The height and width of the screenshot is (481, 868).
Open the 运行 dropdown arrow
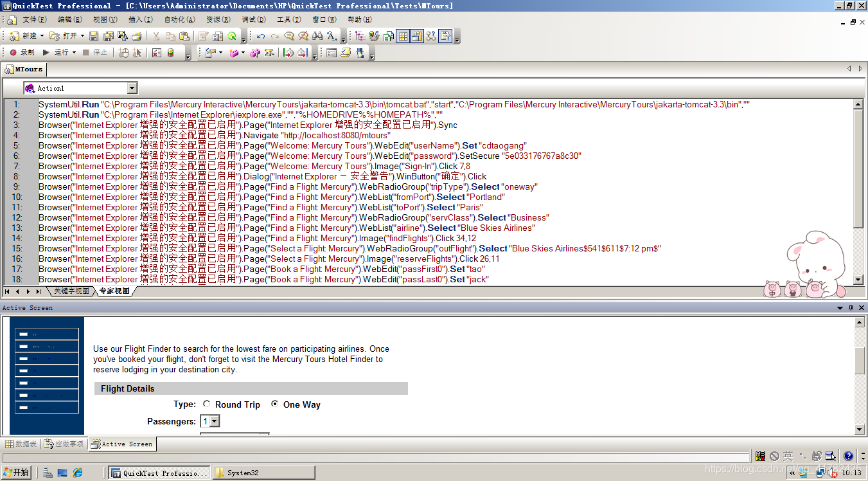pos(74,53)
